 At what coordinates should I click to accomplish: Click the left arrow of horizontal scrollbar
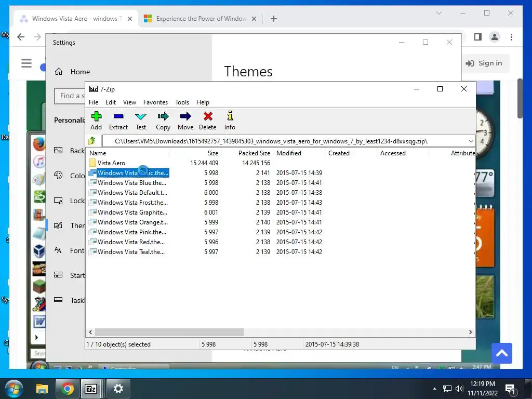[x=90, y=332]
